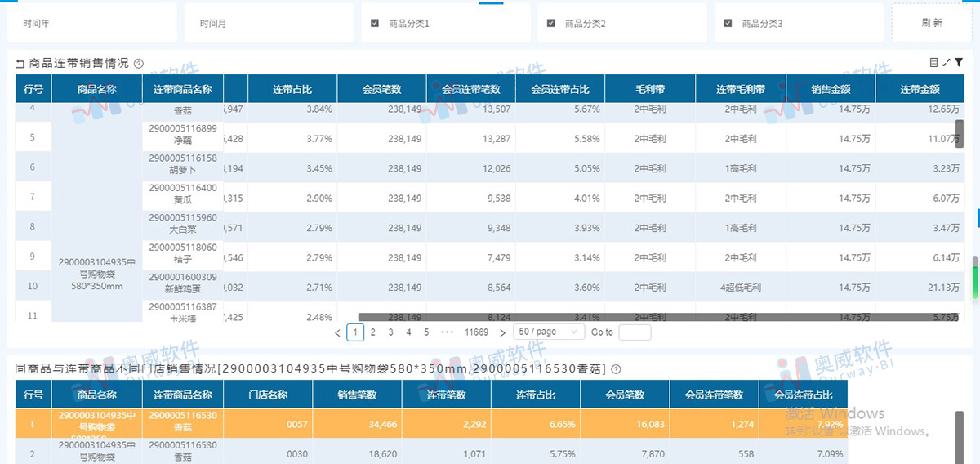Viewport: 980px width, 464px height.
Task: Click the 会员连带占比 column header in top table
Action: click(561, 89)
